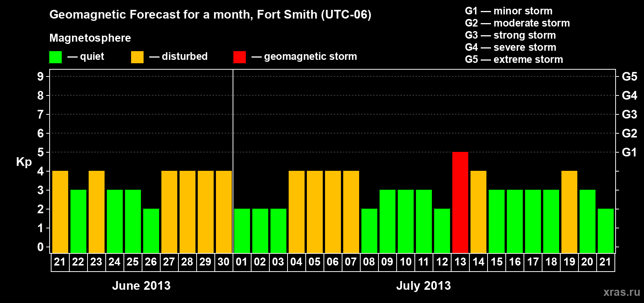
Task: Click the green bar for June 22
Action: click(78, 221)
